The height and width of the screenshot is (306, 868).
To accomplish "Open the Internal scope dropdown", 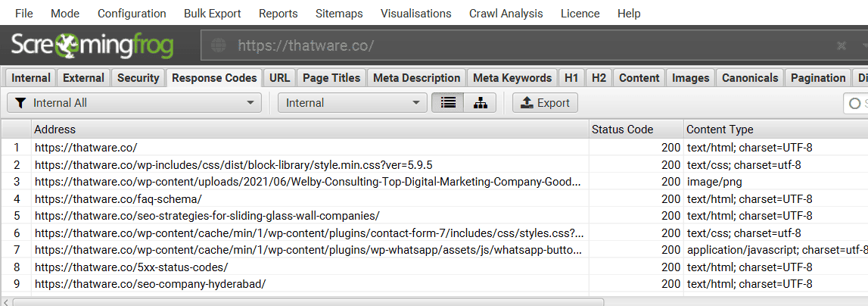I will coord(352,103).
